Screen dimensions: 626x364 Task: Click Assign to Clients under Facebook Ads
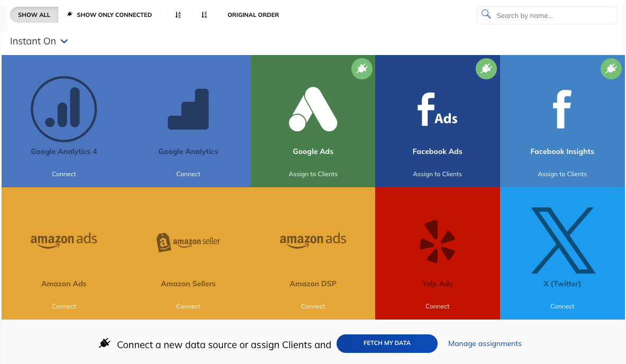pos(438,174)
